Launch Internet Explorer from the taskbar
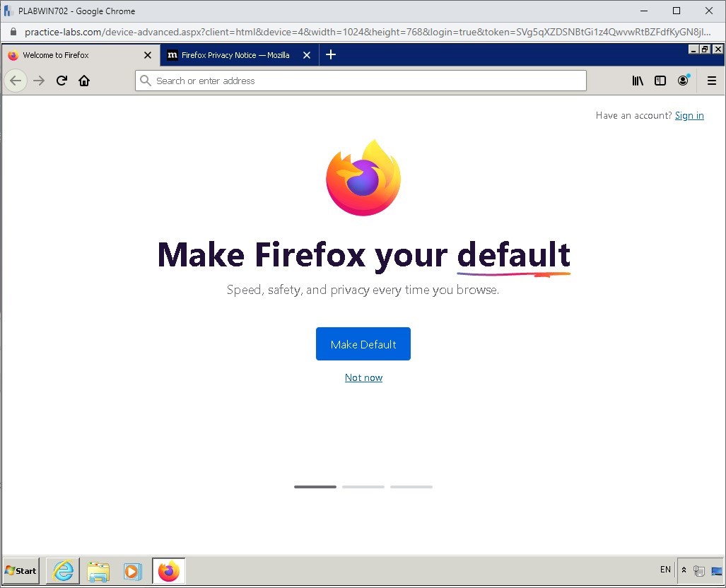This screenshot has width=726, height=588. pos(64,571)
